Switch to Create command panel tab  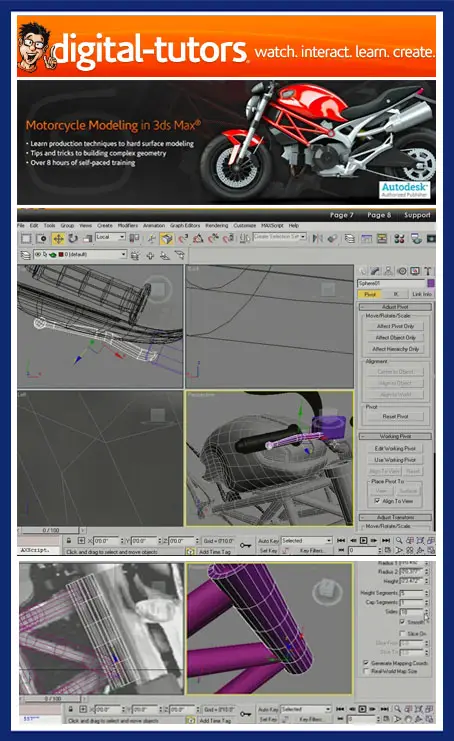(363, 271)
